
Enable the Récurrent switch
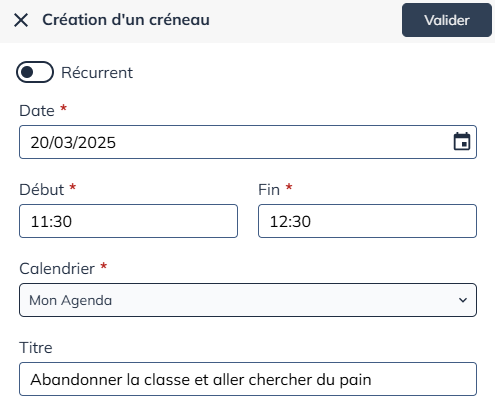pos(35,72)
